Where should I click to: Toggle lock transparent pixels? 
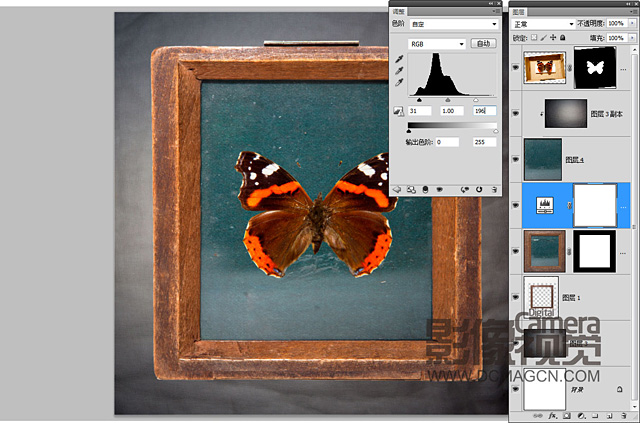click(534, 38)
